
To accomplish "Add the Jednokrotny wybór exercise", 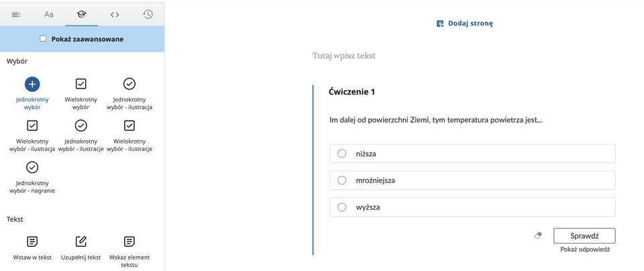I will [32, 84].
